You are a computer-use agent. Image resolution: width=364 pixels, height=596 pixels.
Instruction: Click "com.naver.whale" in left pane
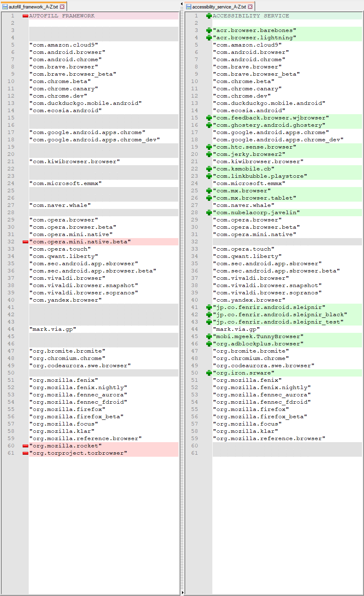pyautogui.click(x=60, y=205)
